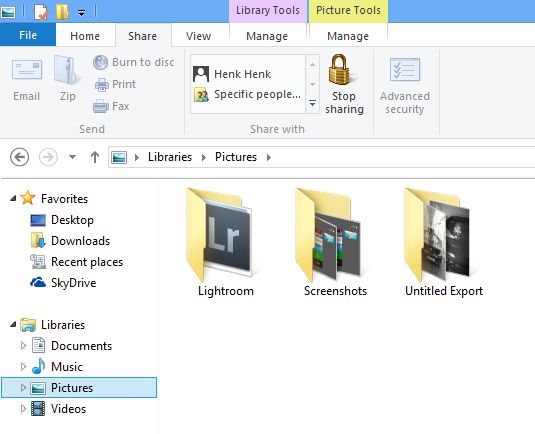Click the Back navigation arrow

(19, 157)
